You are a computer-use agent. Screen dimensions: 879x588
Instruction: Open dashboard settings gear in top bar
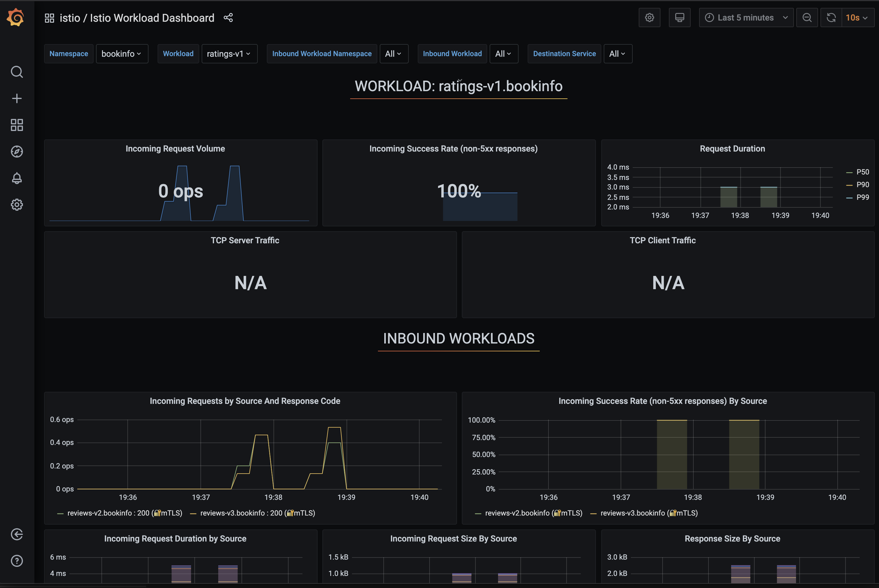650,18
